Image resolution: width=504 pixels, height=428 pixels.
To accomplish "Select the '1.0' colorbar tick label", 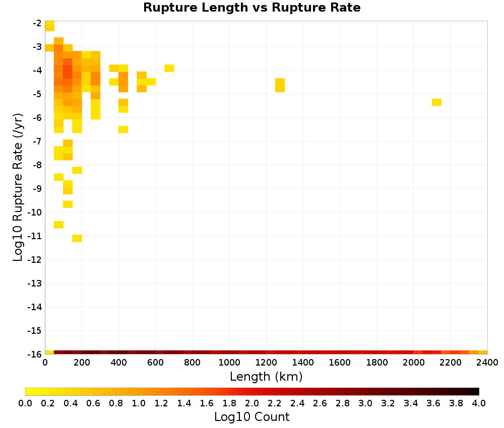I will click(139, 403).
